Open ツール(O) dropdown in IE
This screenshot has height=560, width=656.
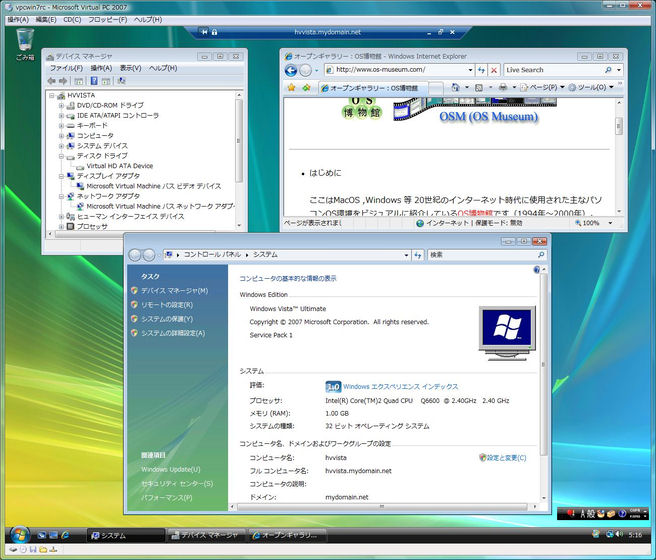(591, 87)
